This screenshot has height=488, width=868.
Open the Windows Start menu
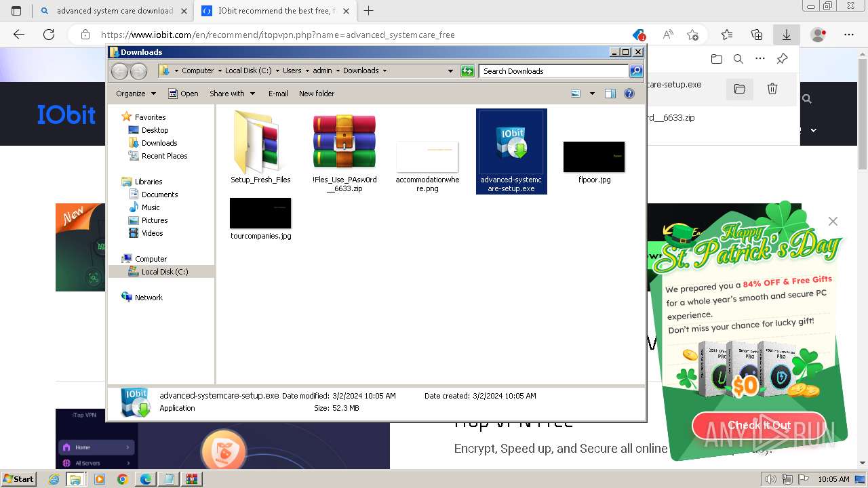(18, 479)
